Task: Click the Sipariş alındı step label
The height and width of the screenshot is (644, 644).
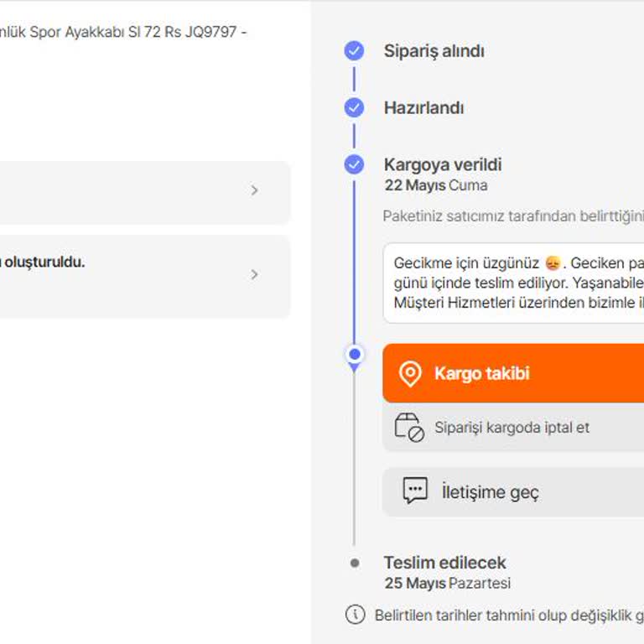Action: pyautogui.click(x=434, y=51)
